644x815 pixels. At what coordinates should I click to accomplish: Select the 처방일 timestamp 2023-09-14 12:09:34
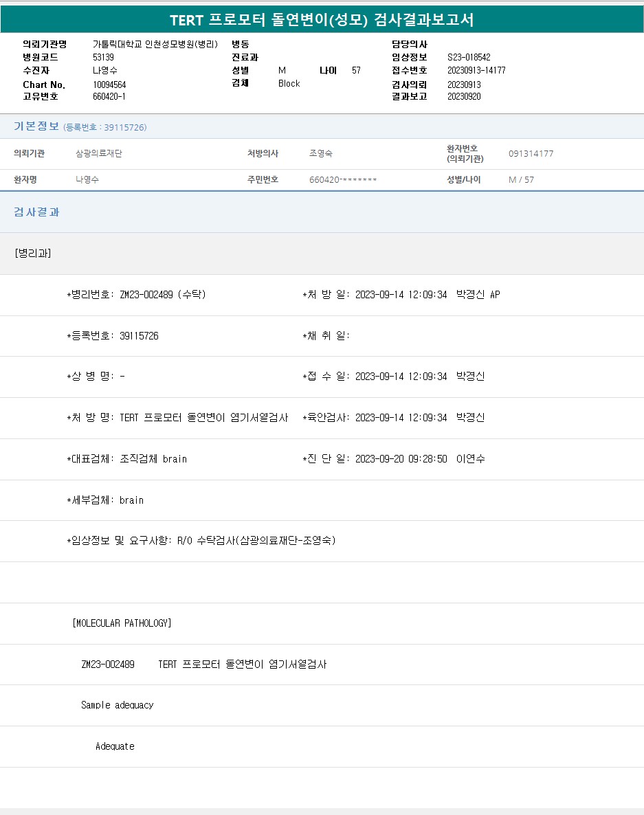(401, 295)
